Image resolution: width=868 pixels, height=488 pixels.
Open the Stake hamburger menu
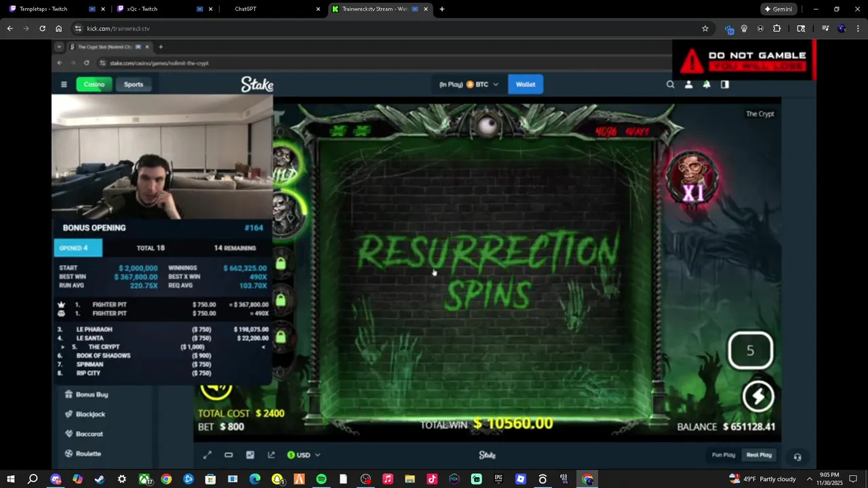pos(64,85)
